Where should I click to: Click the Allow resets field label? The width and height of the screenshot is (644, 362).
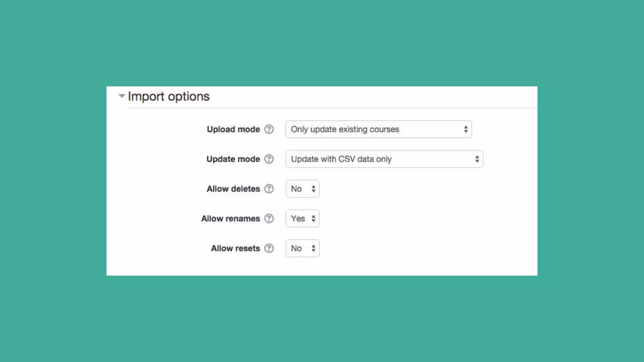click(235, 248)
